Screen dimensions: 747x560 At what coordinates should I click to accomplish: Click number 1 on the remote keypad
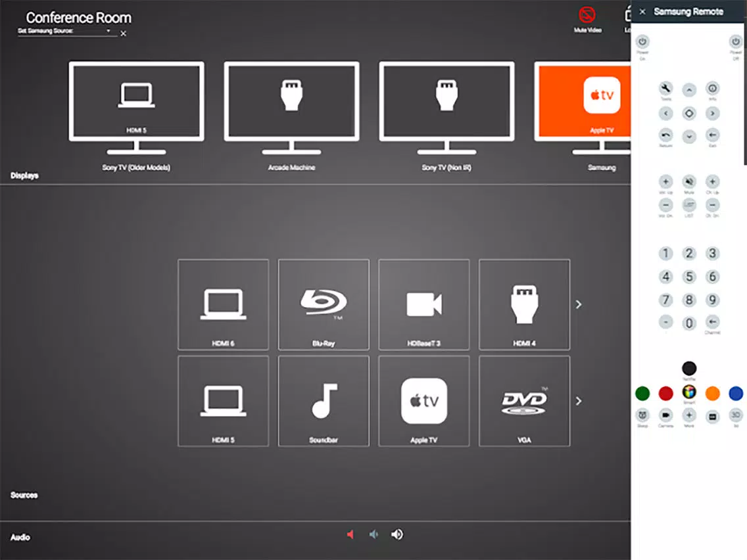665,253
